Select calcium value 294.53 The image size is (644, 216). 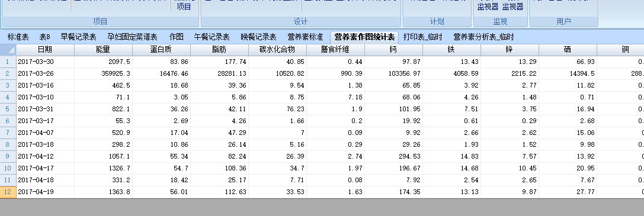[x=393, y=157]
